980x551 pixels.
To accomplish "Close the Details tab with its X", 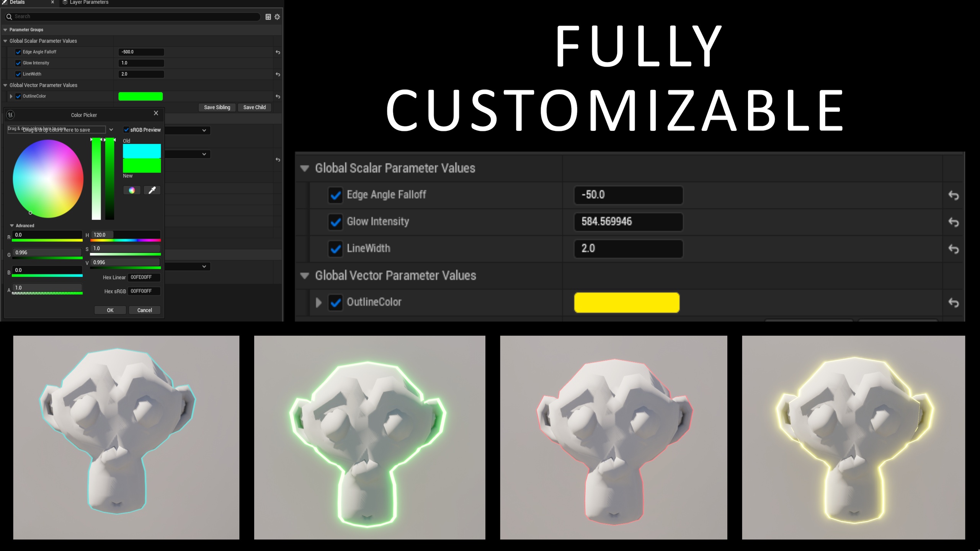I will [52, 2].
